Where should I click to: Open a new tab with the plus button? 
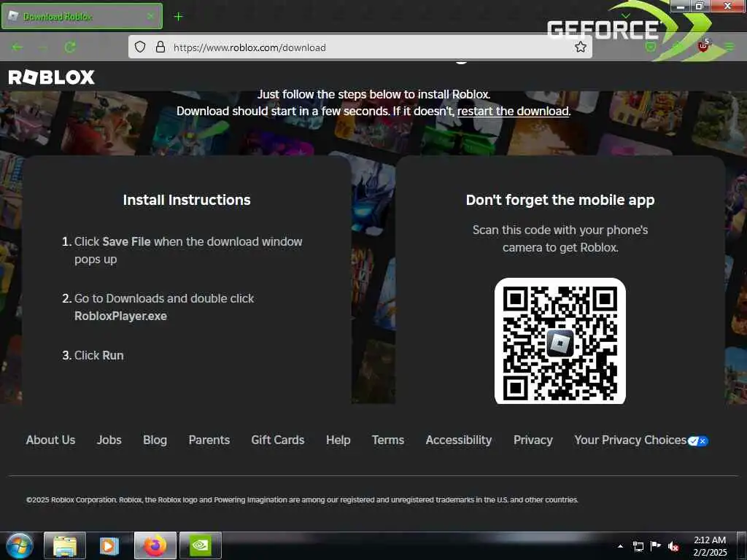pyautogui.click(x=178, y=17)
